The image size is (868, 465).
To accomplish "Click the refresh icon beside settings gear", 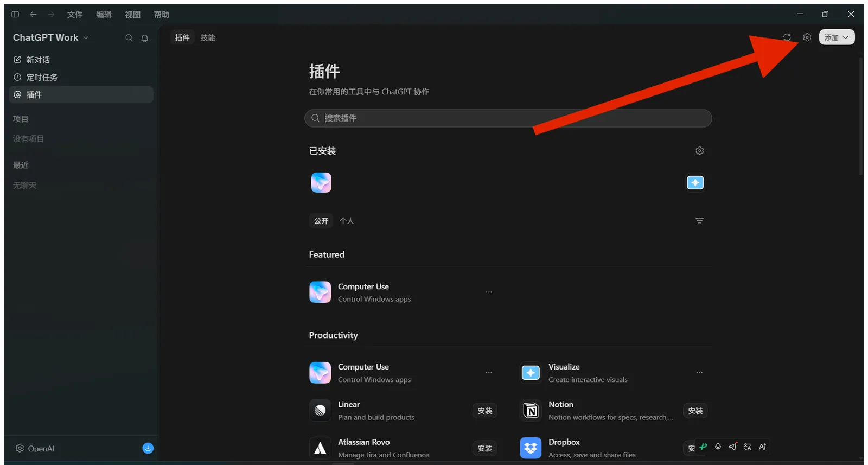I will click(x=787, y=37).
